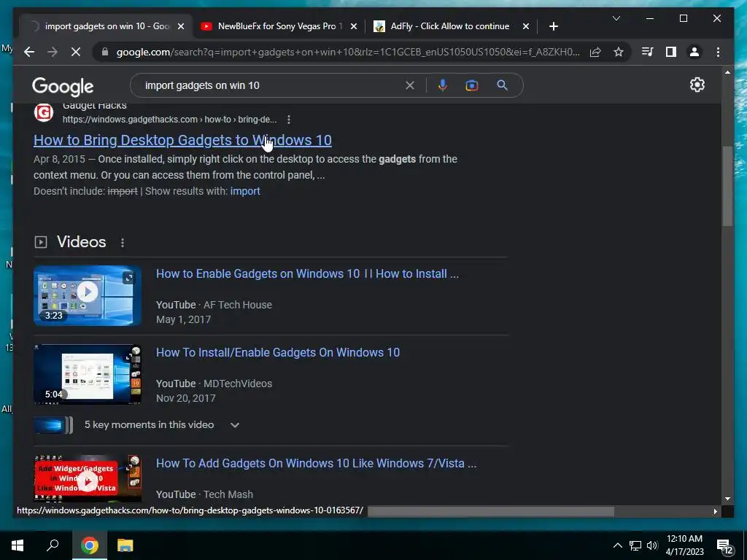This screenshot has width=747, height=560.
Task: Show hidden system tray icons
Action: click(x=617, y=545)
